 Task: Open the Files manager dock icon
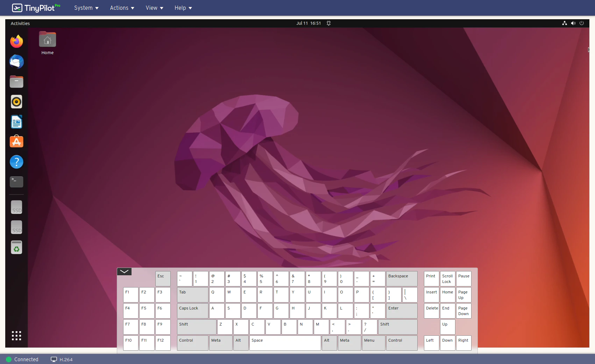pos(16,82)
